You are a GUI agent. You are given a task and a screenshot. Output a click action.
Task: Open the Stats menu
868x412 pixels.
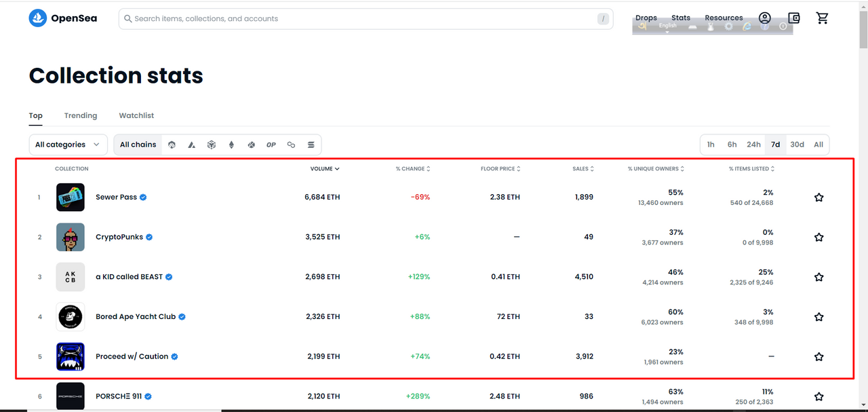coord(681,18)
